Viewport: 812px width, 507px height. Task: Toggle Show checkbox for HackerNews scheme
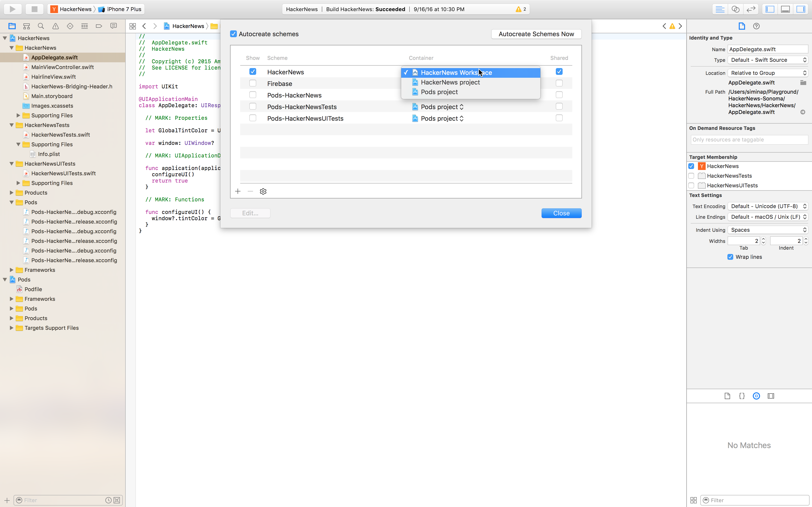pos(253,71)
